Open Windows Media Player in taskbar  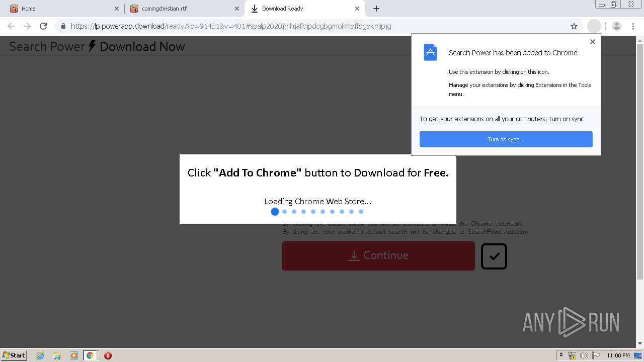[73, 355]
